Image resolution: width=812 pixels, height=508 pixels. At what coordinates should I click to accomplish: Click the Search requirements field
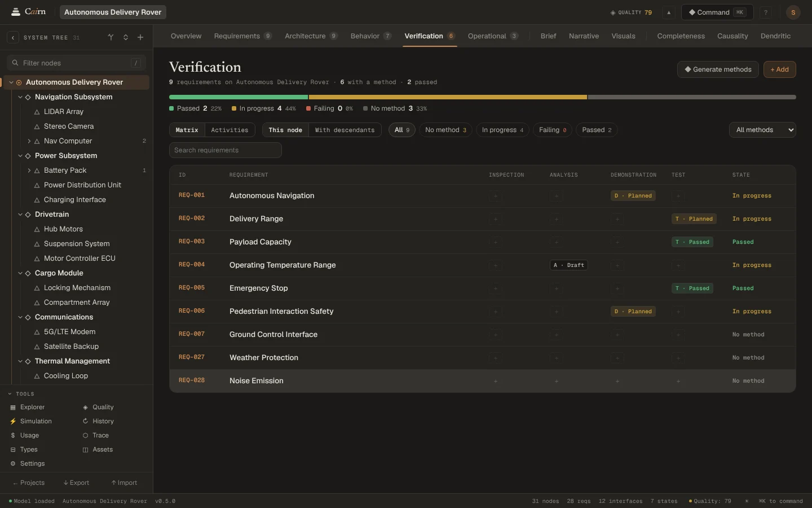[x=226, y=150]
